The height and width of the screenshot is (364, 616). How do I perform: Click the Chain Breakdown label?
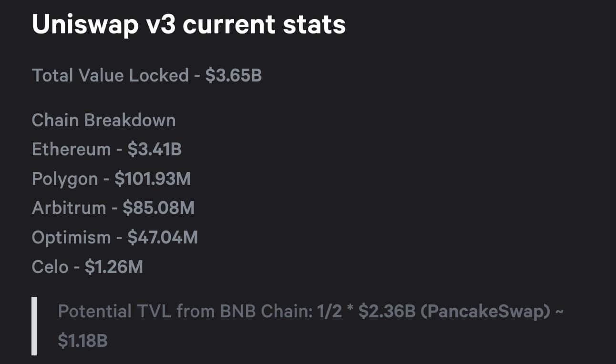103,120
